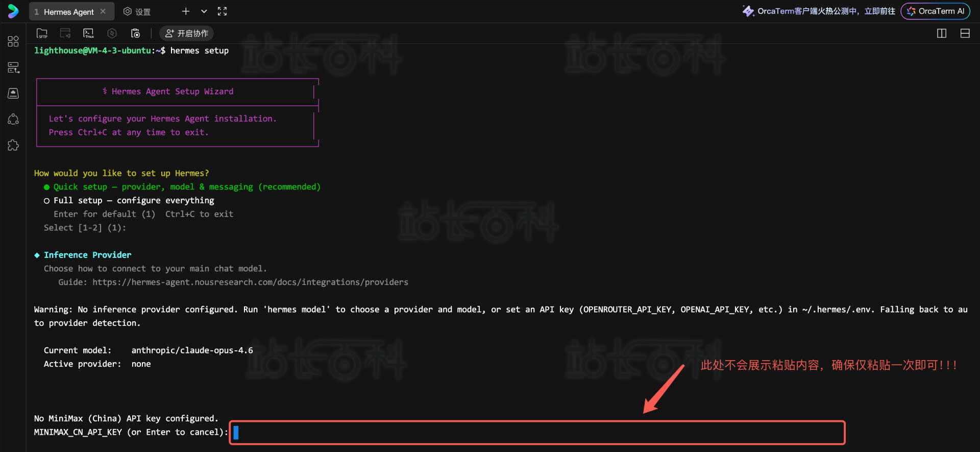
Task: Click the model value 'anthropic/claude-opus-4.6'
Action: pyautogui.click(x=192, y=350)
